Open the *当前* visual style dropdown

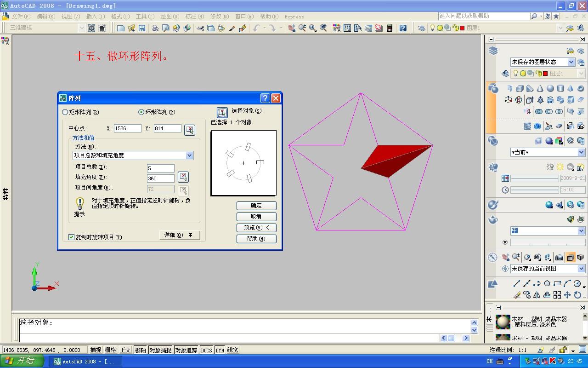coord(548,152)
